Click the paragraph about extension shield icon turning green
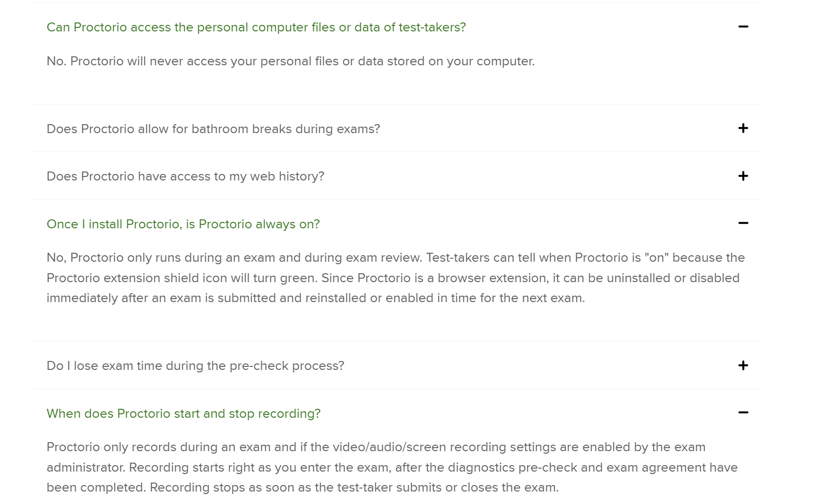Image resolution: width=818 pixels, height=504 pixels. tap(392, 278)
